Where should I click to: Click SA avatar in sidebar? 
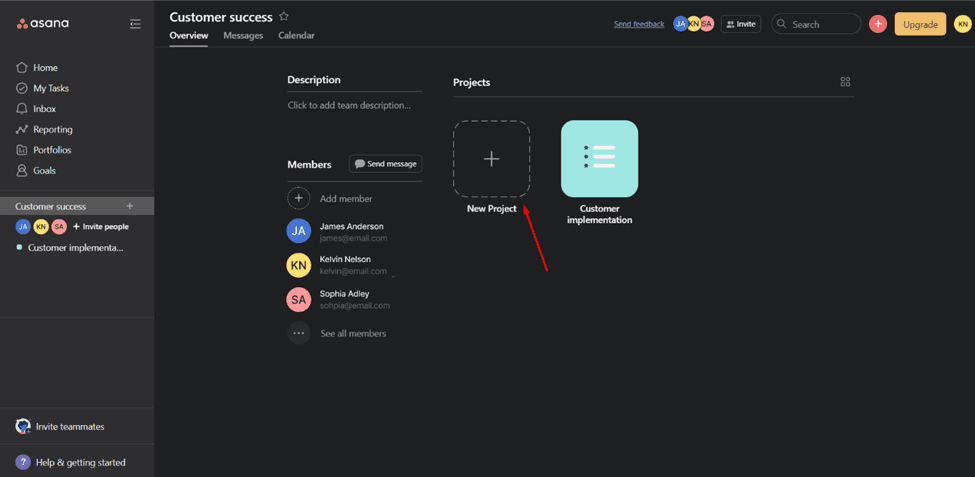pyautogui.click(x=59, y=227)
